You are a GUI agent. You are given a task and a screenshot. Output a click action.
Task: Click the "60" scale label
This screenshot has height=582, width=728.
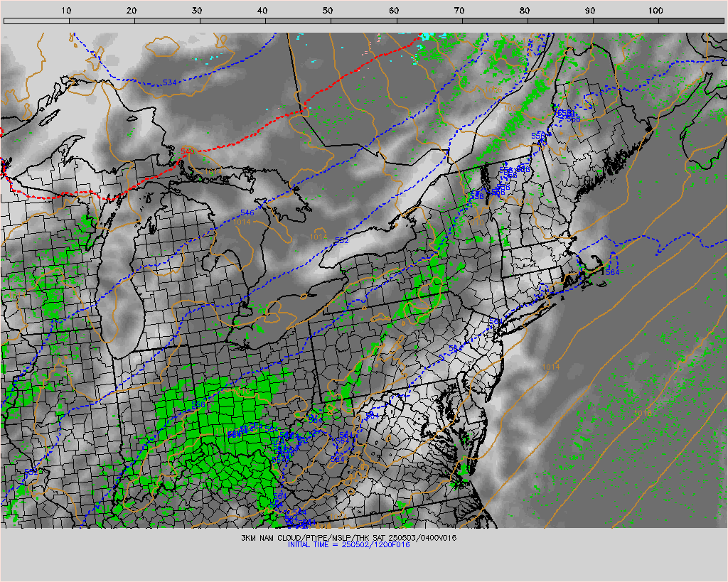[394, 11]
